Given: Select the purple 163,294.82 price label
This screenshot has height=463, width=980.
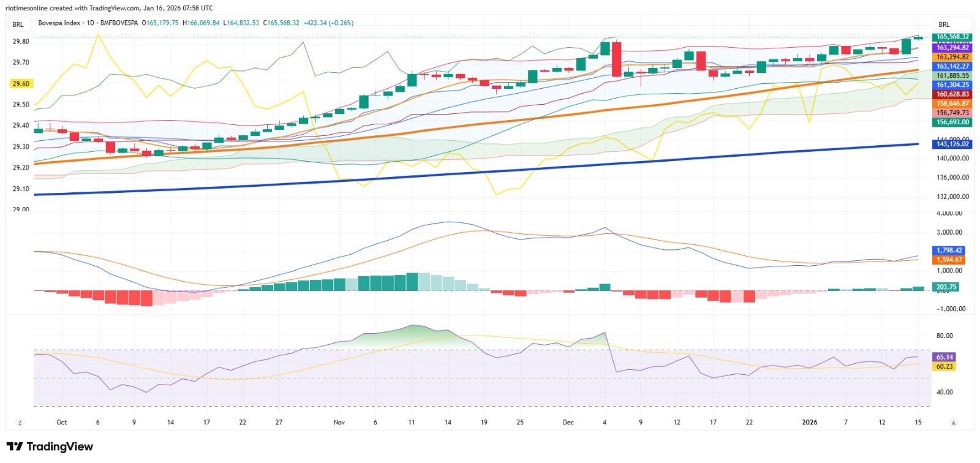Looking at the screenshot, I should coord(952,47).
